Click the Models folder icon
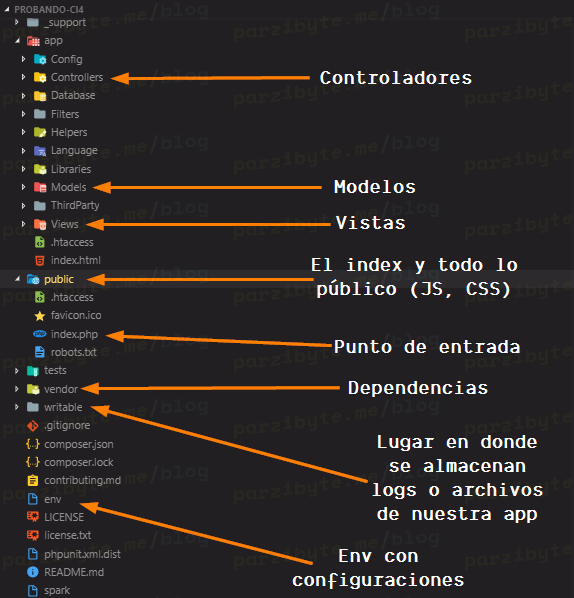 tap(40, 187)
